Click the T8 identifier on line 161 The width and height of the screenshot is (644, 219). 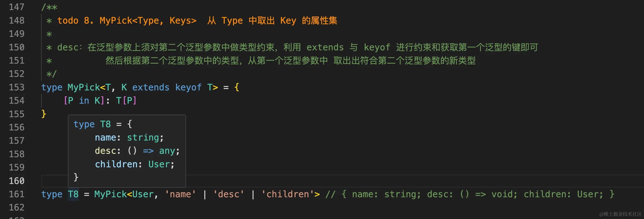pyautogui.click(x=73, y=194)
